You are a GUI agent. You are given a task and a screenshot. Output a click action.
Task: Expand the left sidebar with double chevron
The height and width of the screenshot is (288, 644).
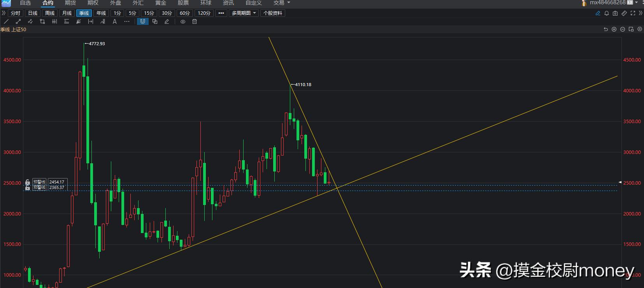point(4,13)
